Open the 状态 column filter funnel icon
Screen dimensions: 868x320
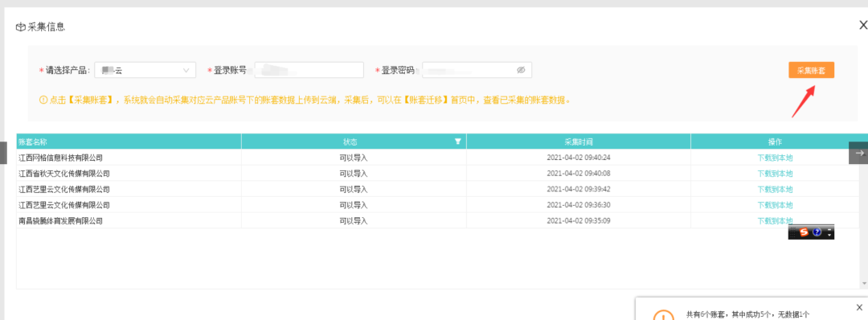458,142
